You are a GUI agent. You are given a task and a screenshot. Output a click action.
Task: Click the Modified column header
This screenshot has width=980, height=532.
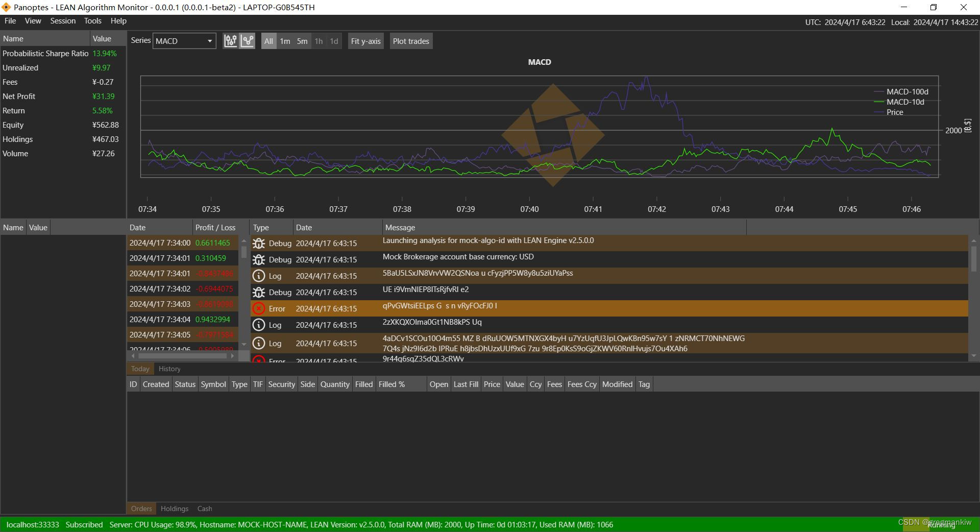pos(617,384)
